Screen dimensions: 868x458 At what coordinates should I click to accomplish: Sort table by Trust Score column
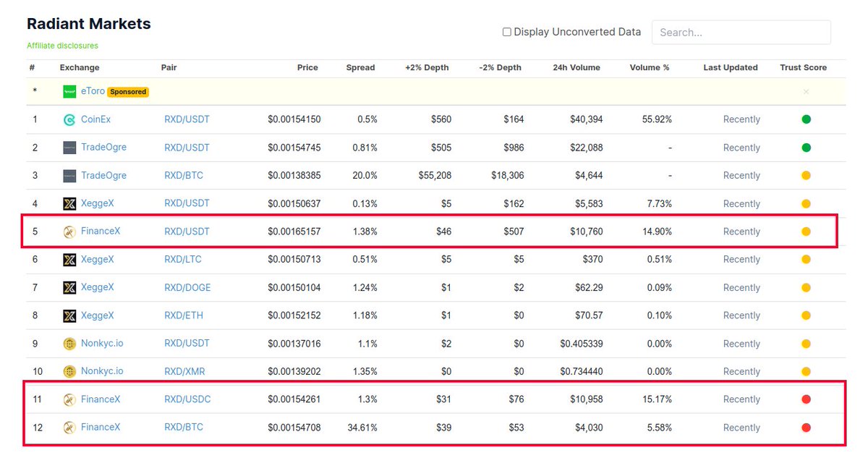(803, 67)
